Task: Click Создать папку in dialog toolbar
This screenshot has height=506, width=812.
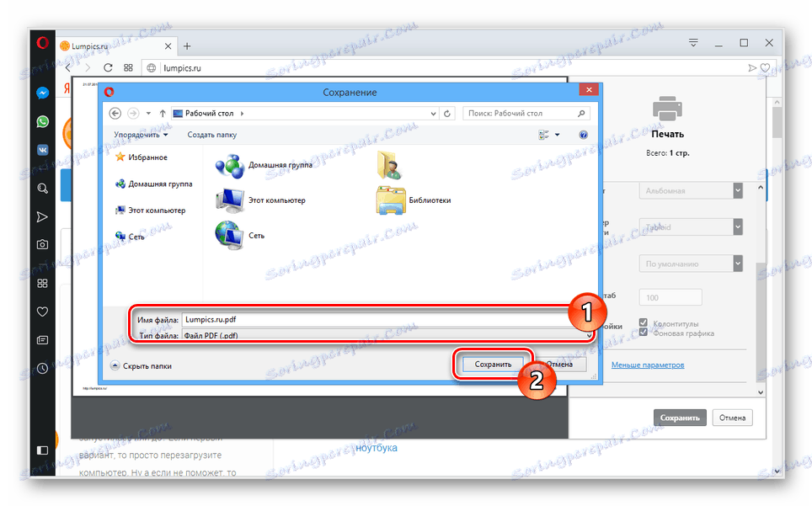Action: (x=211, y=135)
